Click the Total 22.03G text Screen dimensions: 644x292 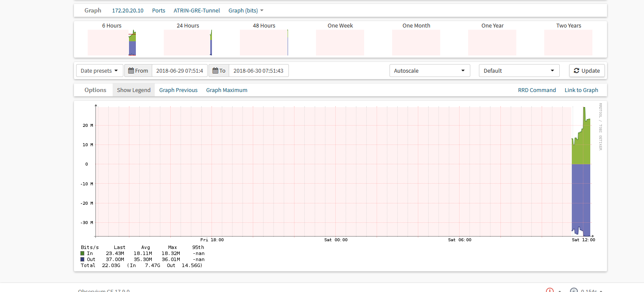pyautogui.click(x=101, y=265)
